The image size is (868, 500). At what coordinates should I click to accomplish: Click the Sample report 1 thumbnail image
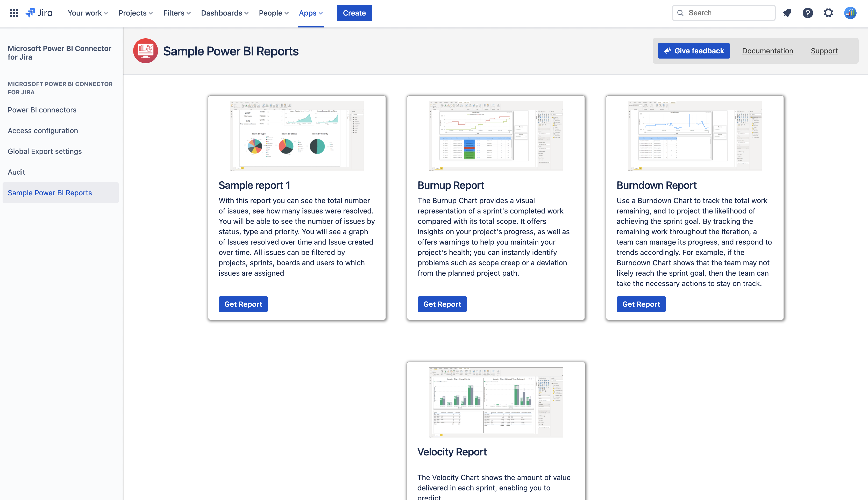pyautogui.click(x=296, y=136)
